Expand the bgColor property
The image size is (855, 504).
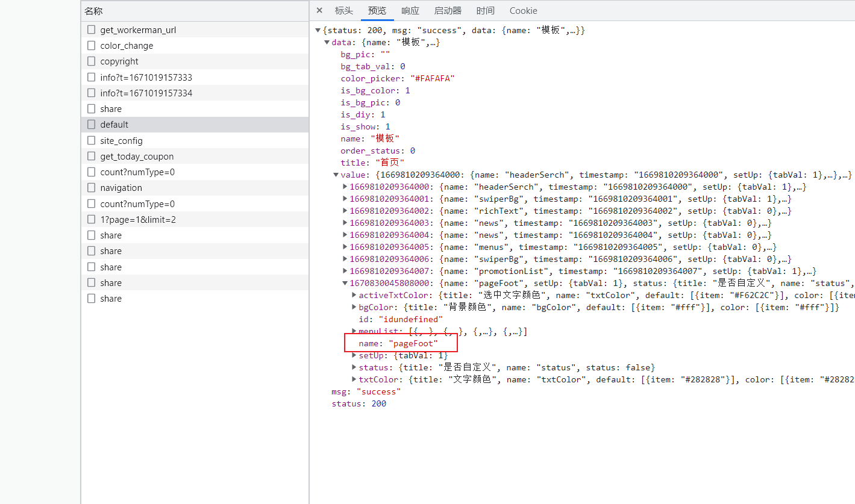click(x=354, y=307)
